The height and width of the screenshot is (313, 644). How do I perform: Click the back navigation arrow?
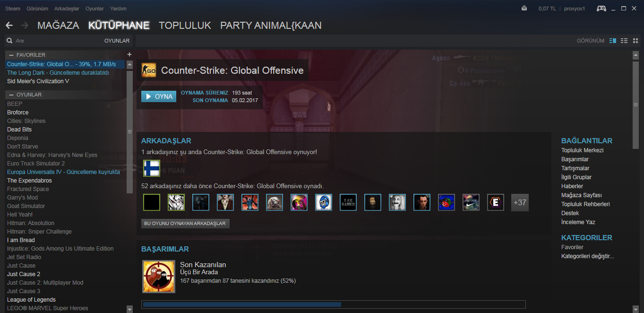(9, 26)
